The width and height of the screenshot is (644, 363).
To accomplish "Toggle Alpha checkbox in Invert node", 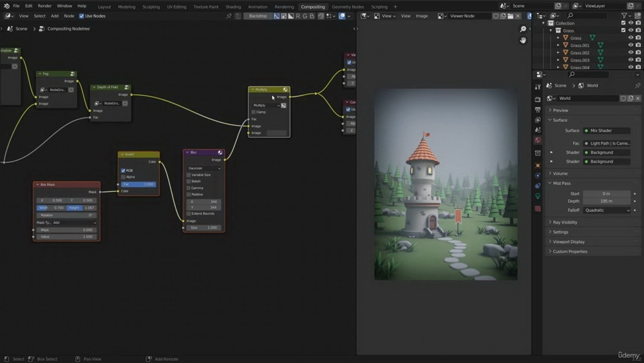I will click(123, 177).
